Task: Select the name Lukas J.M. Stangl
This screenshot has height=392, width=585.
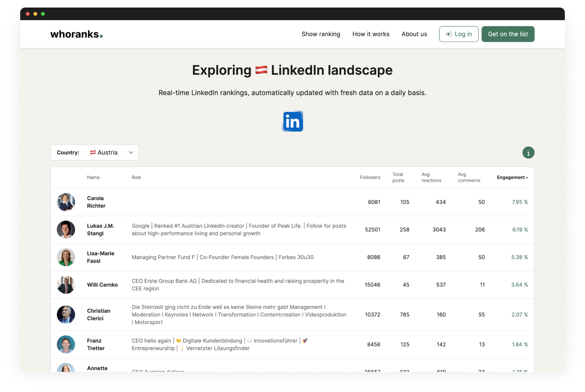Action: click(x=101, y=230)
